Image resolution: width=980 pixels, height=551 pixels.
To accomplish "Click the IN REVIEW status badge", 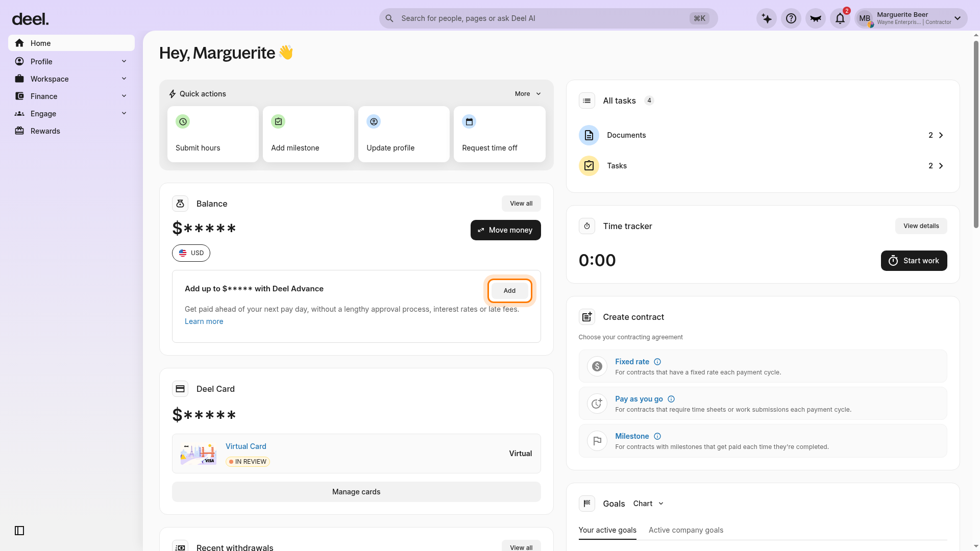I will click(248, 462).
